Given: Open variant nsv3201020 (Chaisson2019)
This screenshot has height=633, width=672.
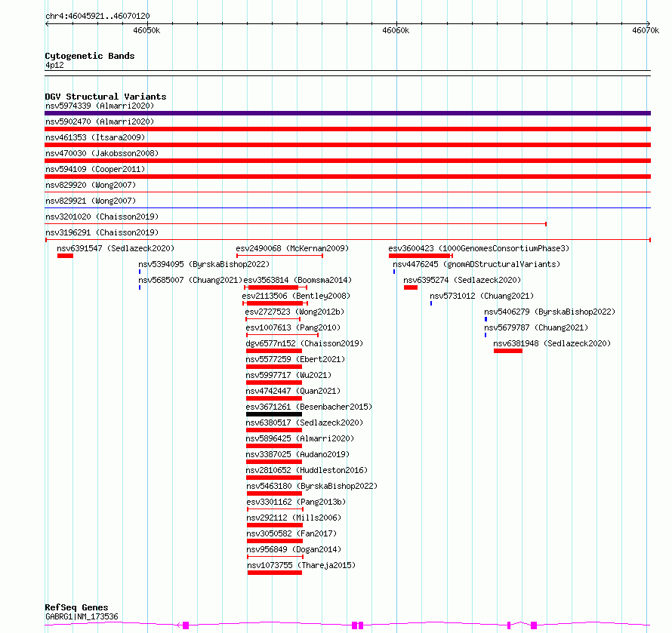Looking at the screenshot, I should [x=102, y=217].
